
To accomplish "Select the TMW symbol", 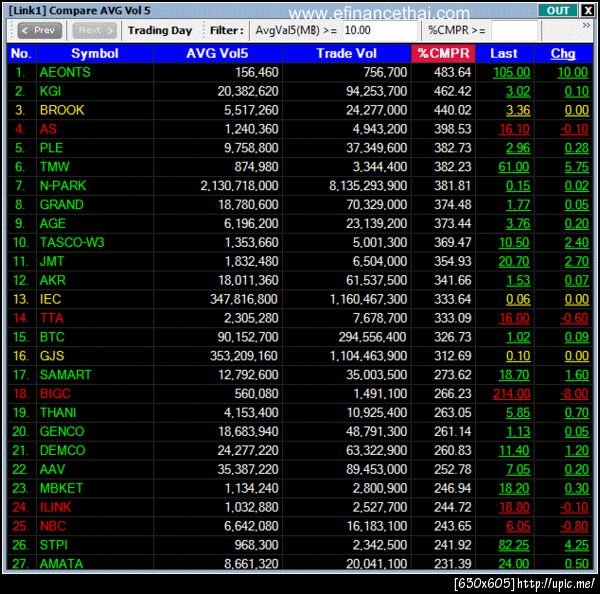I will tap(54, 167).
